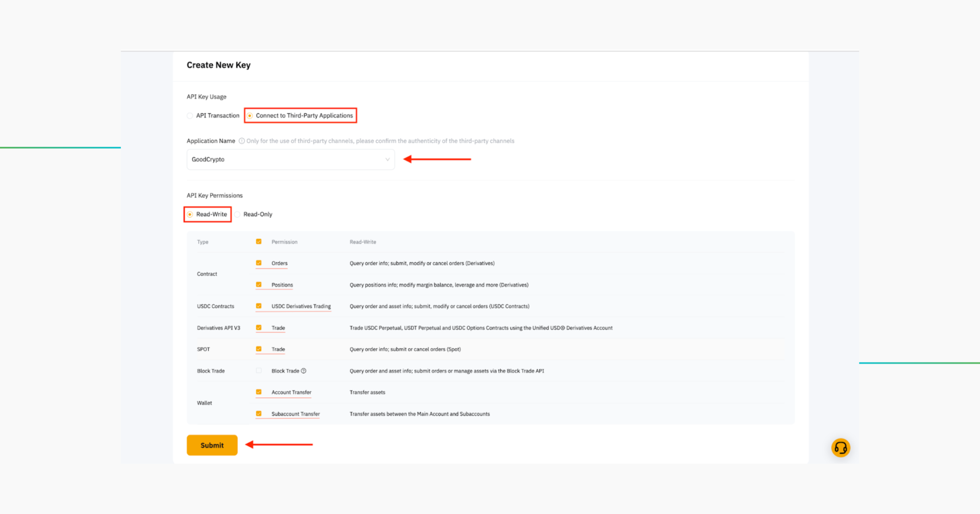Enable the Block Trade checkbox
980x514 pixels.
point(259,371)
